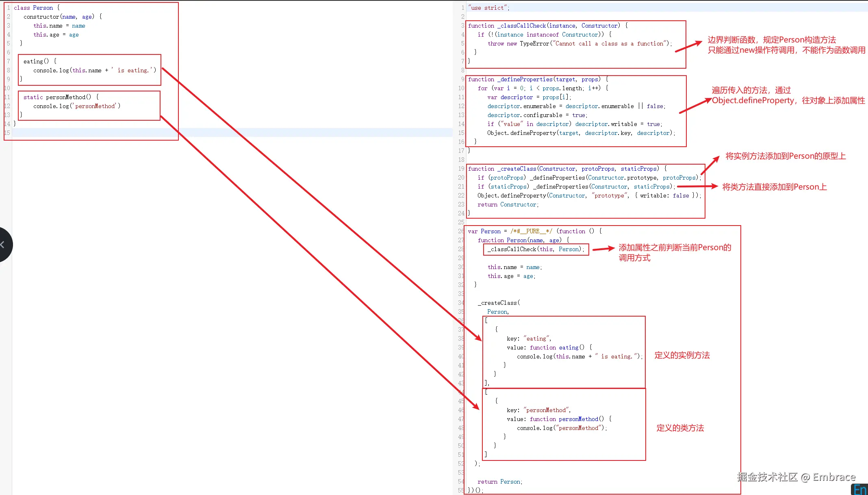Click the boxed _classCallCheck(this, Person) call

point(536,249)
